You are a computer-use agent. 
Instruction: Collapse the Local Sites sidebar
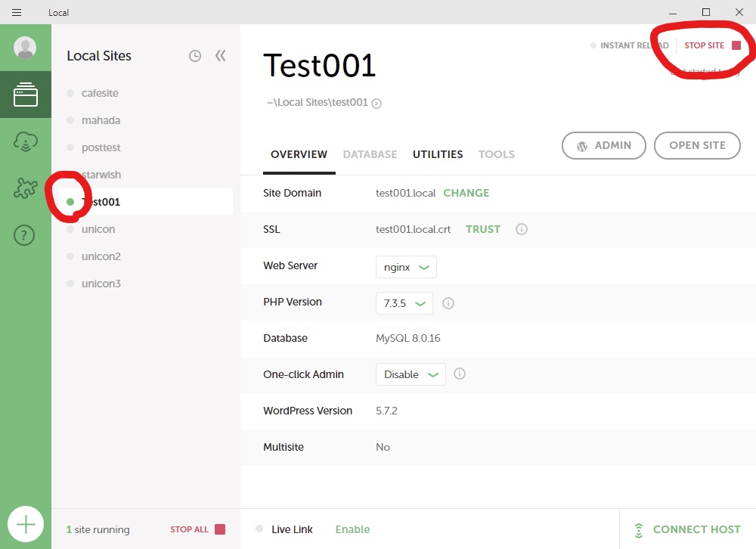click(x=220, y=55)
